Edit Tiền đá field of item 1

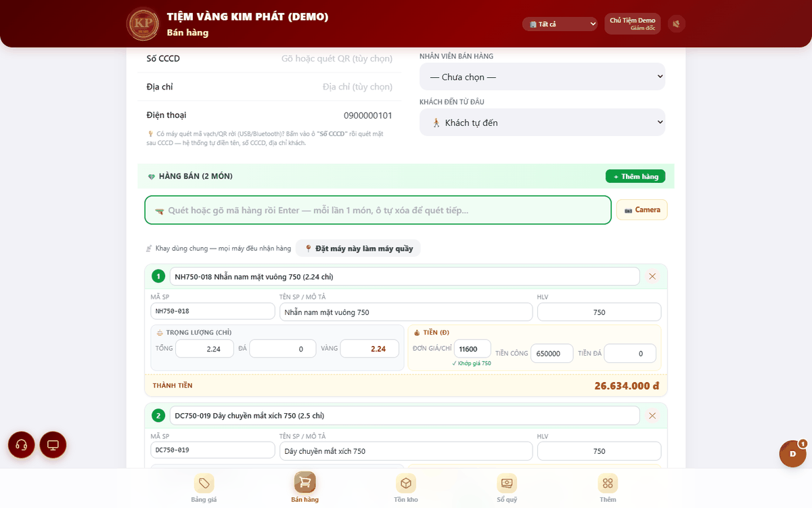coord(629,354)
